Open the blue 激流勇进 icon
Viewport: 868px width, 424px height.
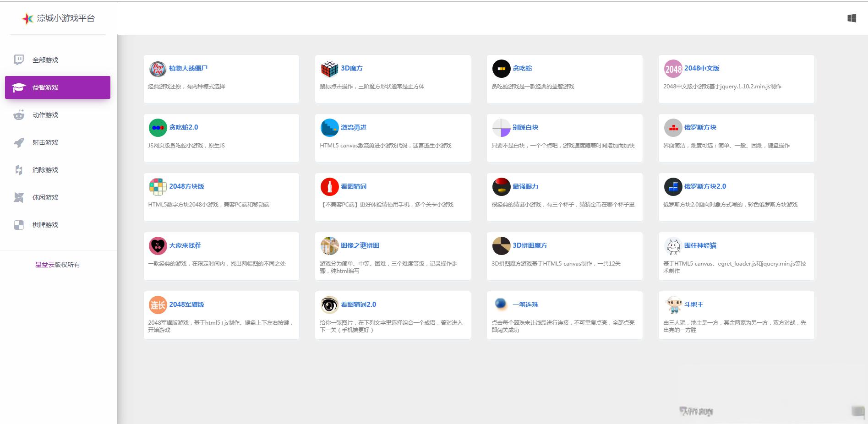coord(329,128)
